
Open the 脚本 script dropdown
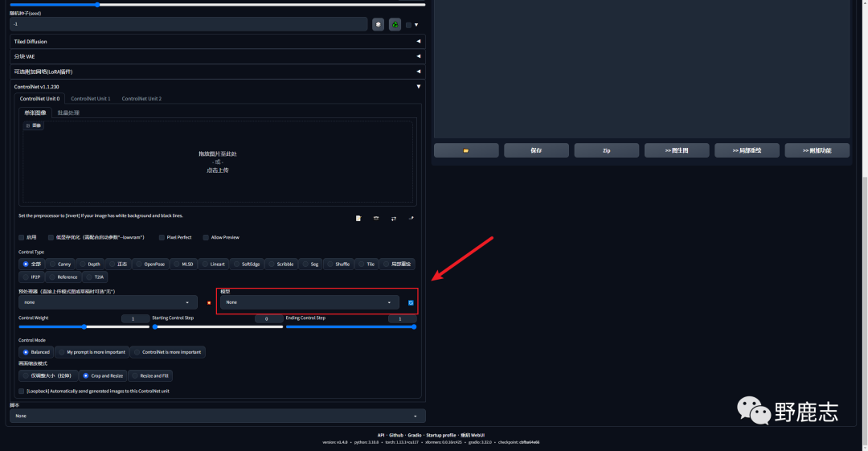click(218, 416)
